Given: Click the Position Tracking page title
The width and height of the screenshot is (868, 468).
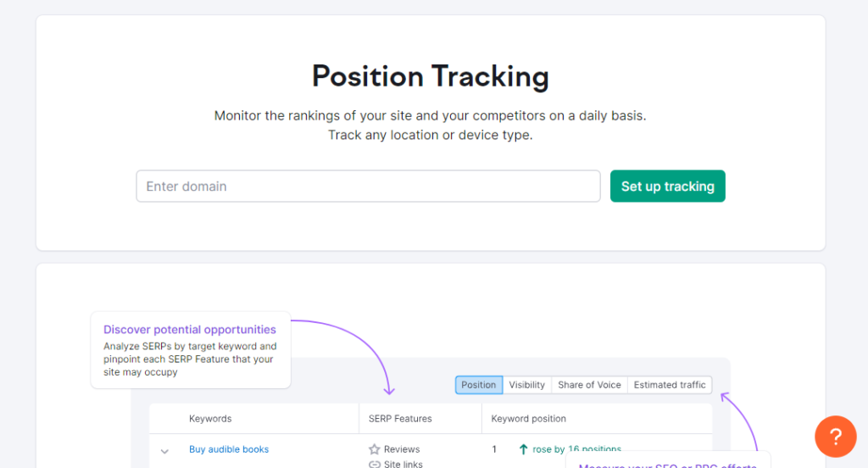Looking at the screenshot, I should tap(430, 76).
